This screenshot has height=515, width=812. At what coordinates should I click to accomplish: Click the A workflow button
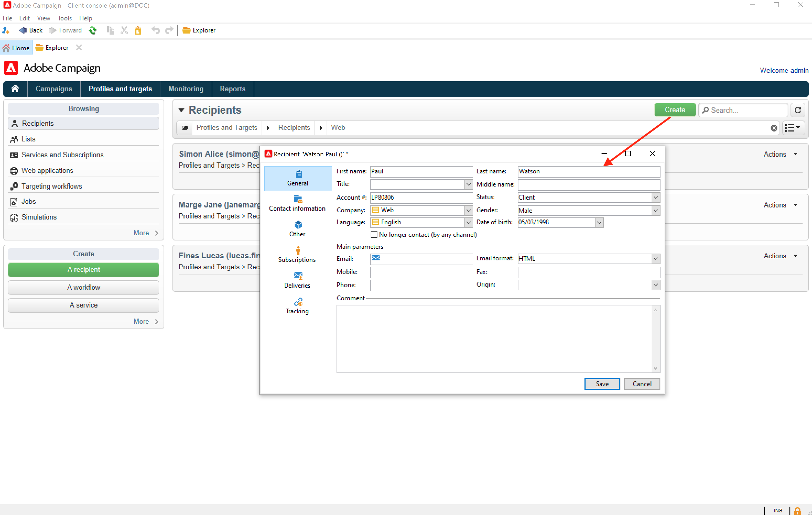click(x=83, y=287)
